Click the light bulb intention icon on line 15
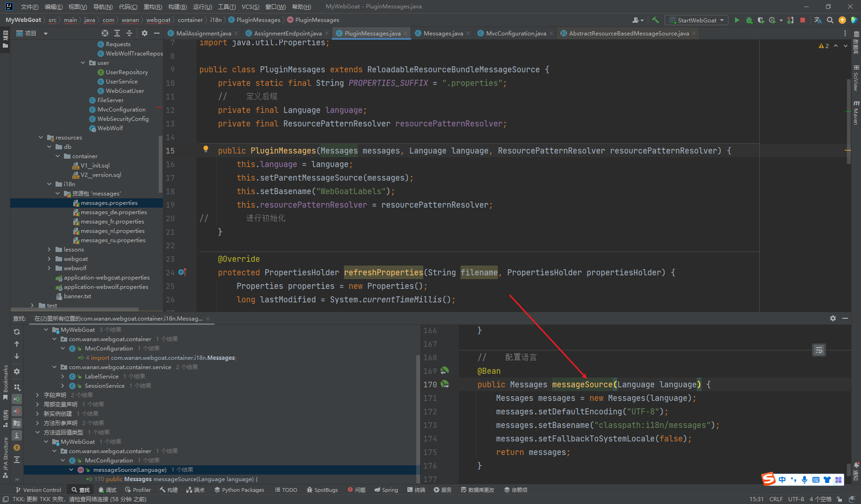The width and height of the screenshot is (861, 504). coord(205,149)
